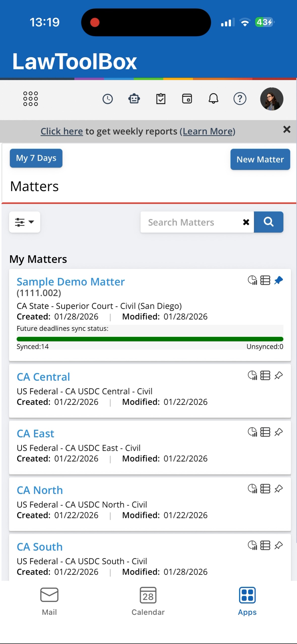The image size is (297, 644).
Task: Tap the 13:19 clock in status bar
Action: [45, 22]
